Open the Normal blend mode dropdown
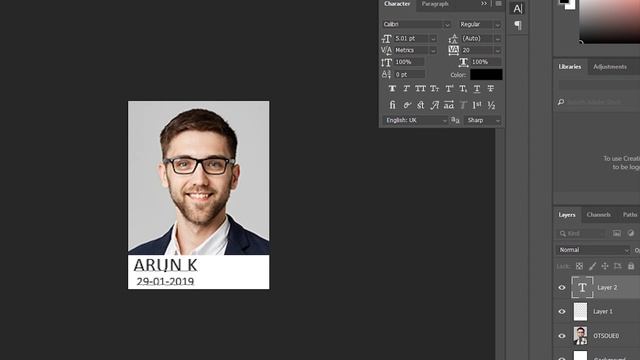640x360 pixels. pyautogui.click(x=593, y=250)
